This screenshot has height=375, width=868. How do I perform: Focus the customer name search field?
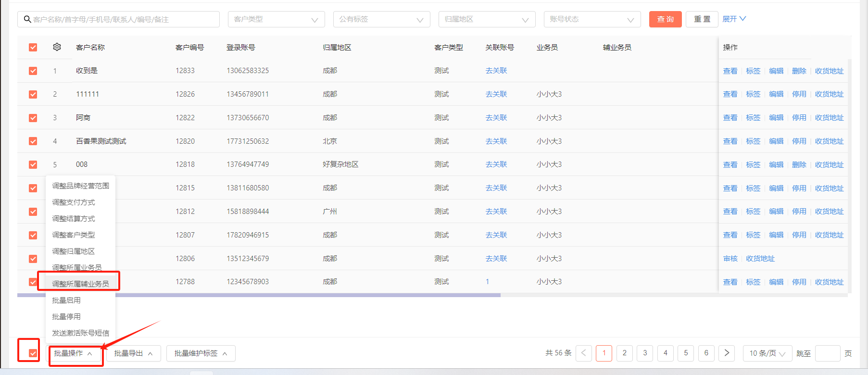(x=119, y=19)
